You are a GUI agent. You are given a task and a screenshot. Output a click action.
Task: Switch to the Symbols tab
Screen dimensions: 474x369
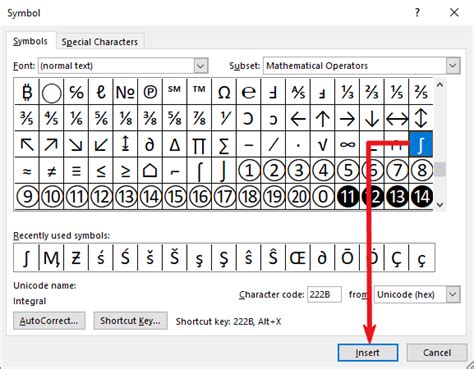[x=30, y=41]
